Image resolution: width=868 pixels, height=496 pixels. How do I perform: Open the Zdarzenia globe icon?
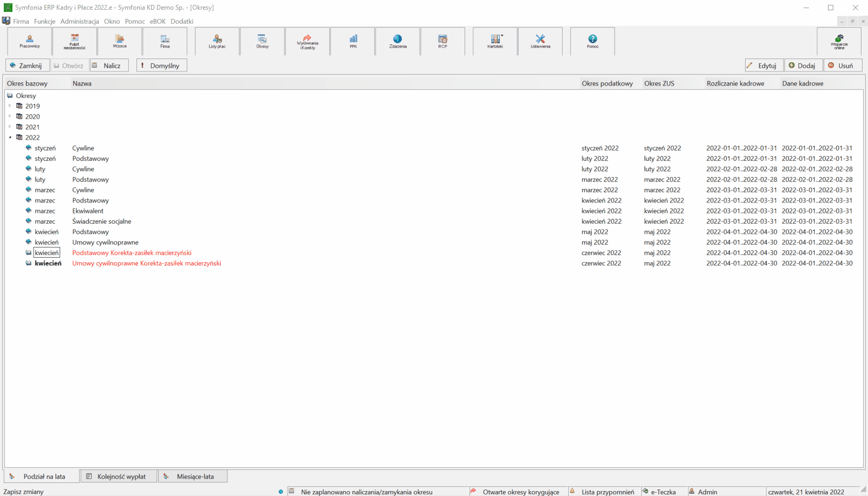coord(398,41)
